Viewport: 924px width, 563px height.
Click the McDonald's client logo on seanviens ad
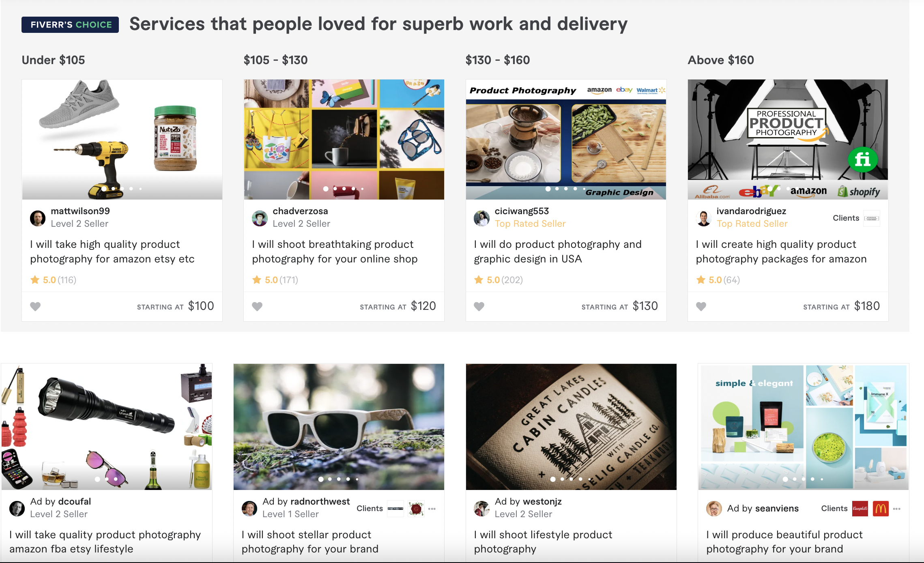(881, 509)
